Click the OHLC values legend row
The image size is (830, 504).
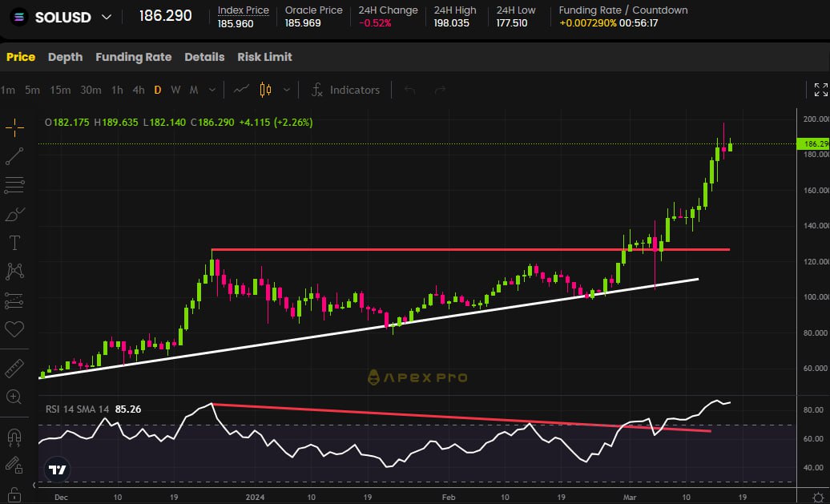179,123
